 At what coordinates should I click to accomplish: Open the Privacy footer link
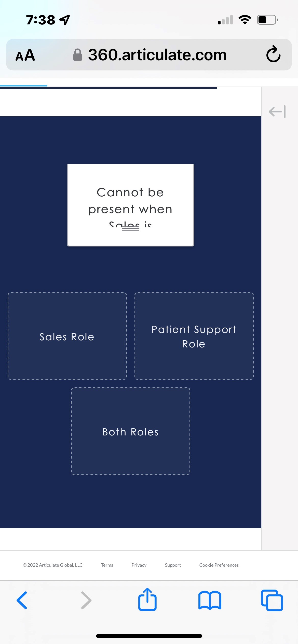click(139, 565)
